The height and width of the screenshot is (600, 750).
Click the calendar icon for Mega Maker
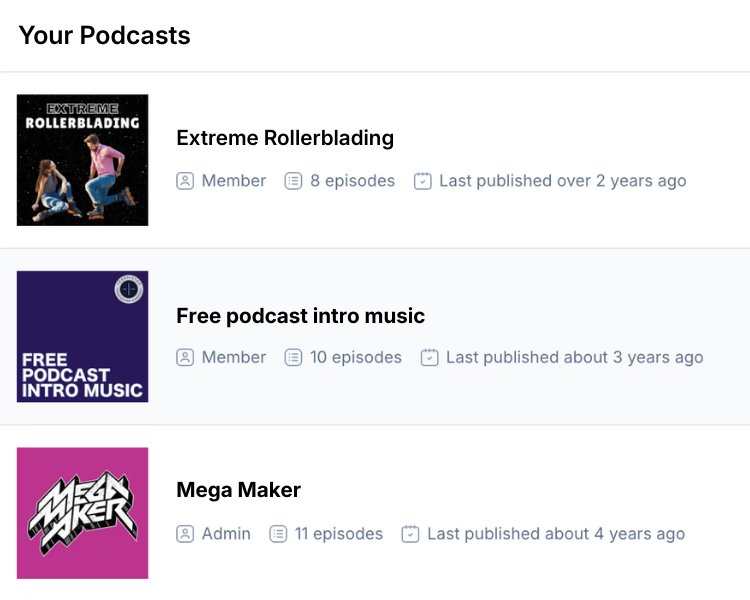click(x=410, y=534)
